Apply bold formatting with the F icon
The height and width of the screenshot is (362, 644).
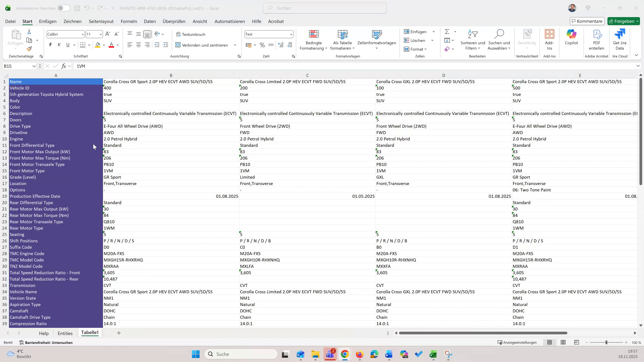[50, 45]
